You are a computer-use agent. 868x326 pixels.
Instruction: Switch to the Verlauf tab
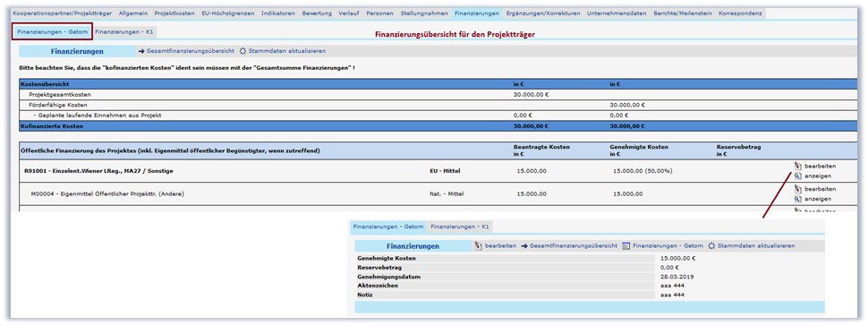point(349,13)
